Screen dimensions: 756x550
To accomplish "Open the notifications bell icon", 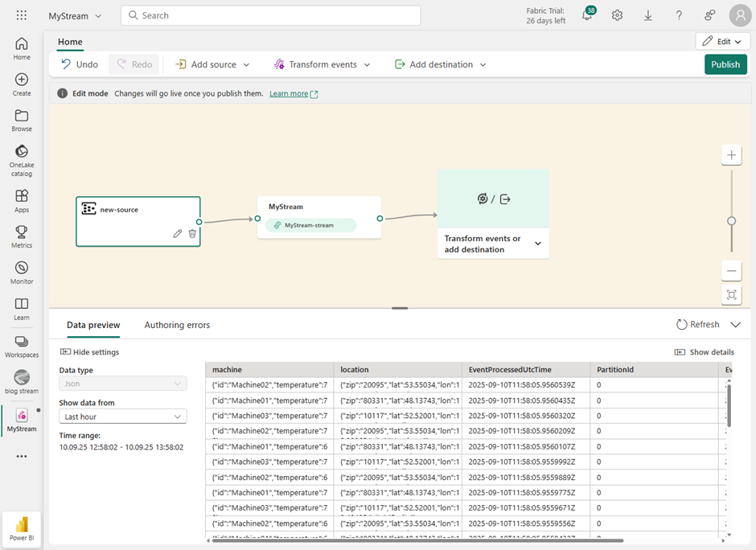I will point(587,15).
